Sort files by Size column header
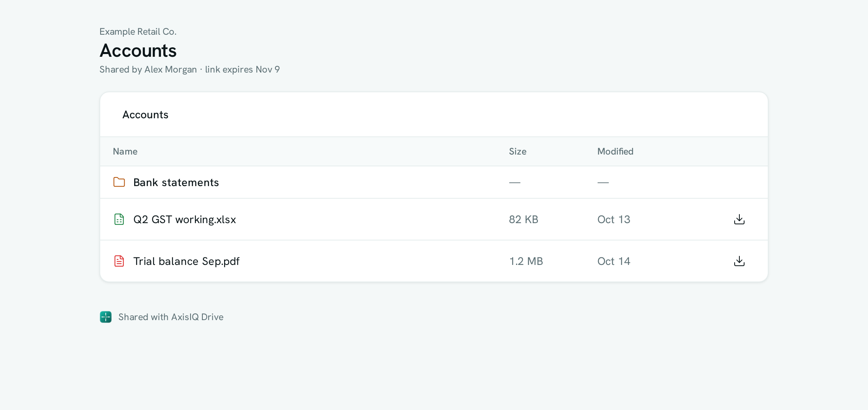 pyautogui.click(x=518, y=151)
